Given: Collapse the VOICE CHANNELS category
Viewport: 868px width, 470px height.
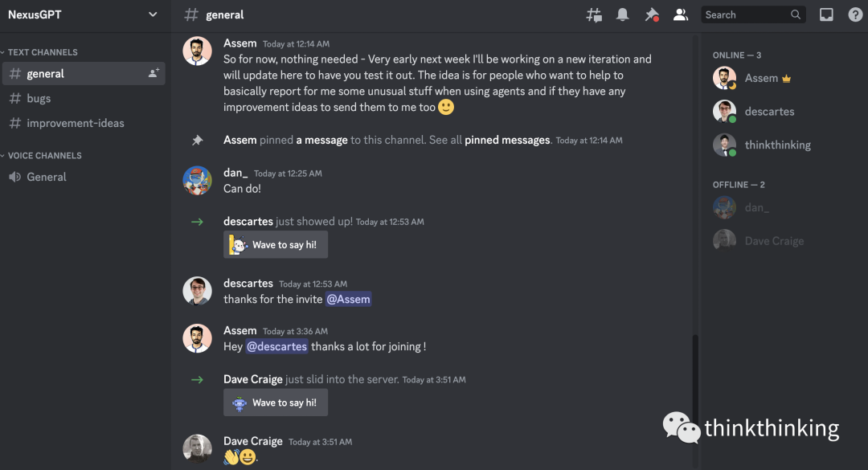Looking at the screenshot, I should (44, 156).
